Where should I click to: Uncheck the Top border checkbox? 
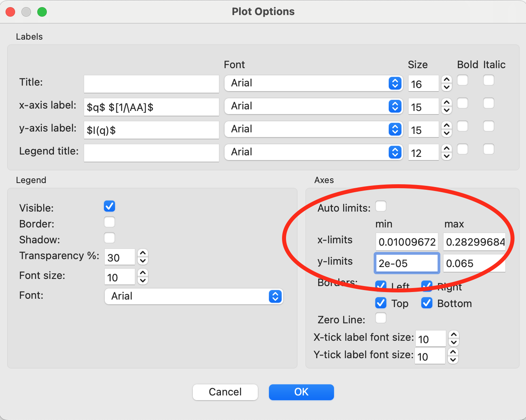381,303
